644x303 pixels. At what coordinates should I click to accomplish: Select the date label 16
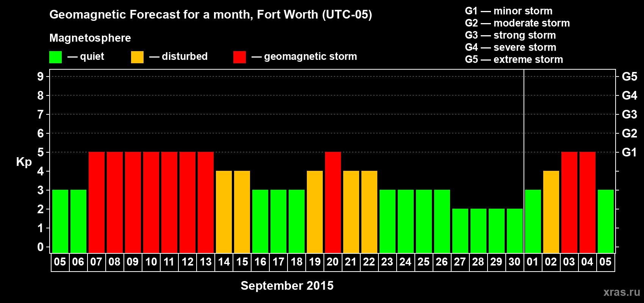260,262
